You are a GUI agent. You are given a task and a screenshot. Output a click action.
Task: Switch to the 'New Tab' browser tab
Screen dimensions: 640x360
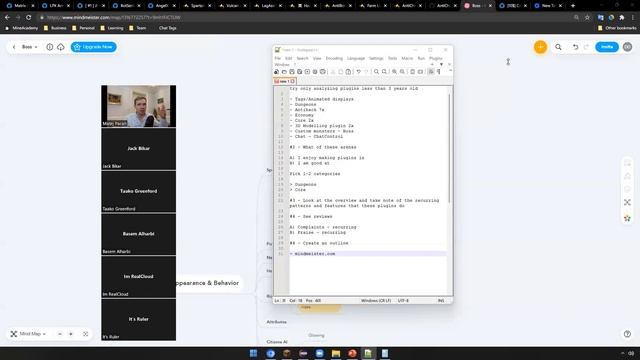click(x=548, y=6)
